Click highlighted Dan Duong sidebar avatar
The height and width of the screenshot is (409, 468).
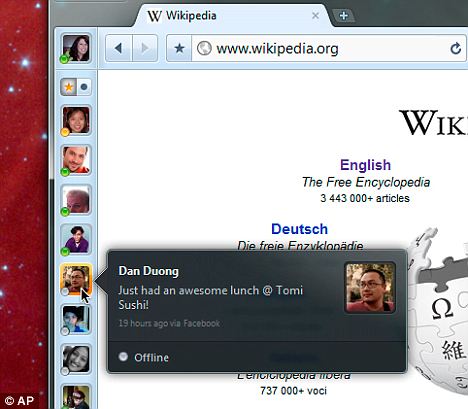coord(76,279)
